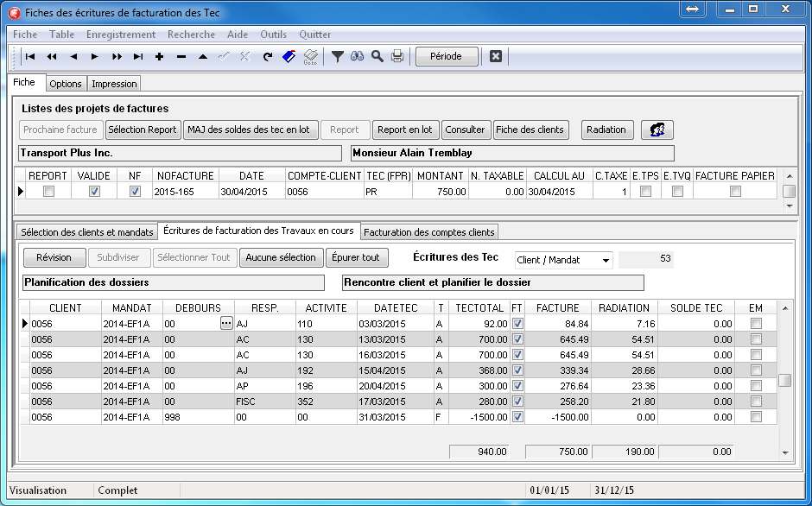
Task: Uncheck the NF checkbox for invoice 2015-165
Action: (x=135, y=192)
